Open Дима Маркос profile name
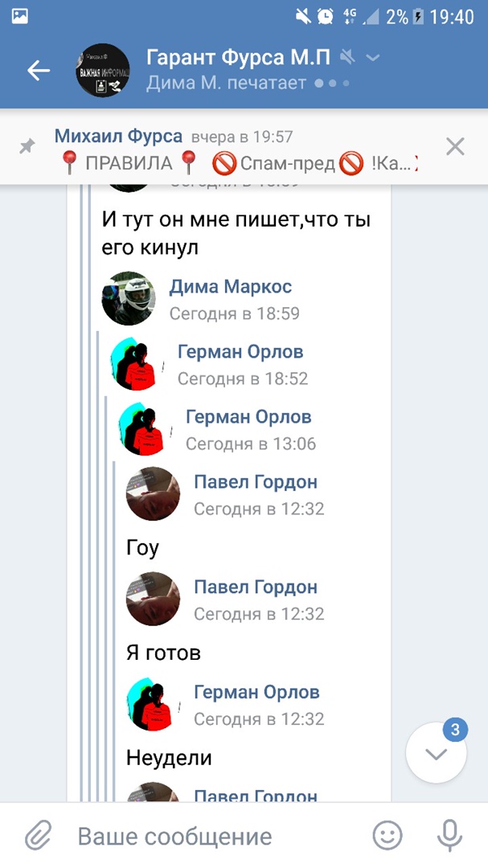488x868 pixels. coord(231,287)
